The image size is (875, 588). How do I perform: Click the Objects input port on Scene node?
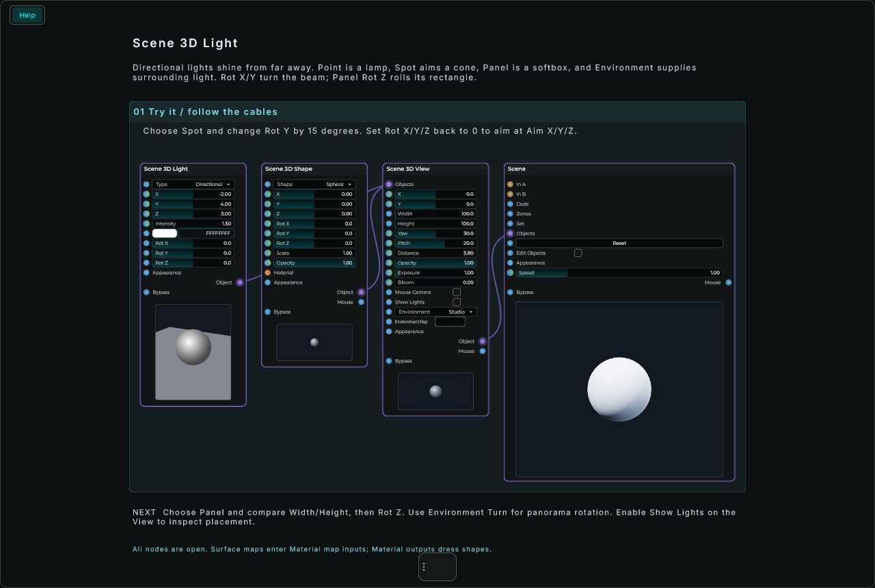pyautogui.click(x=510, y=234)
